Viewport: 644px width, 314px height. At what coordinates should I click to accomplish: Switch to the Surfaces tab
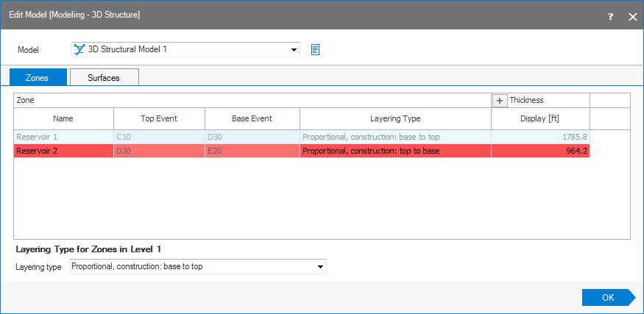(x=104, y=77)
